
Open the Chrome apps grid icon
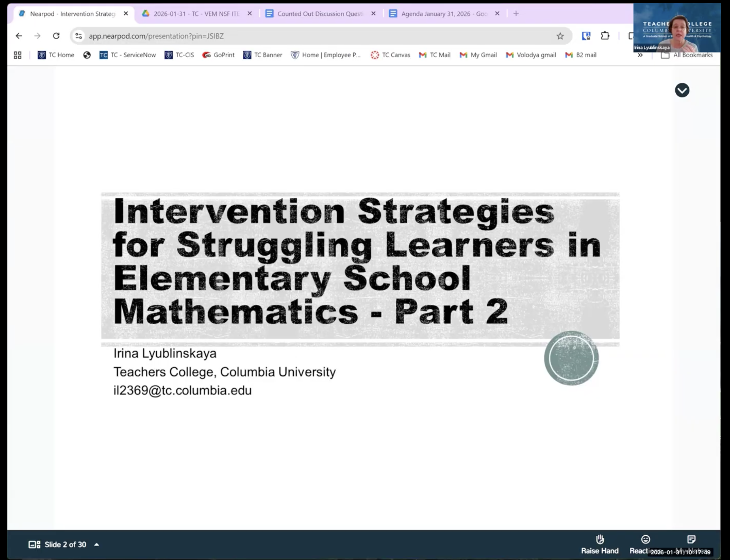[18, 55]
